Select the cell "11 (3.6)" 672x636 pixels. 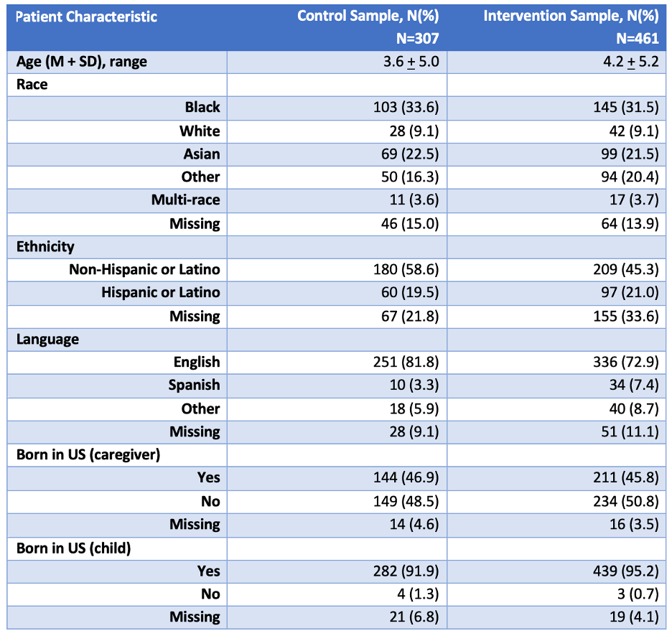(414, 200)
